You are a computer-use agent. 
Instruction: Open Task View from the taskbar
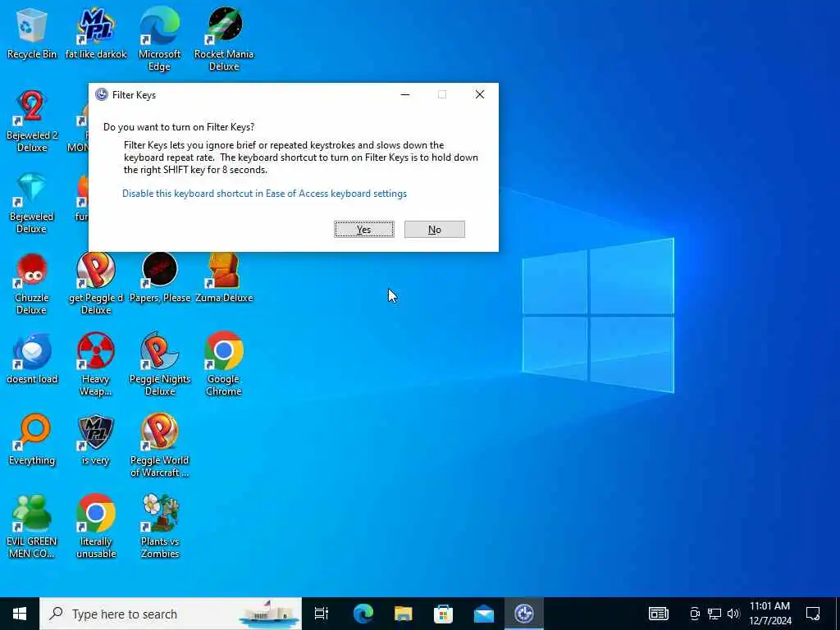coord(322,614)
